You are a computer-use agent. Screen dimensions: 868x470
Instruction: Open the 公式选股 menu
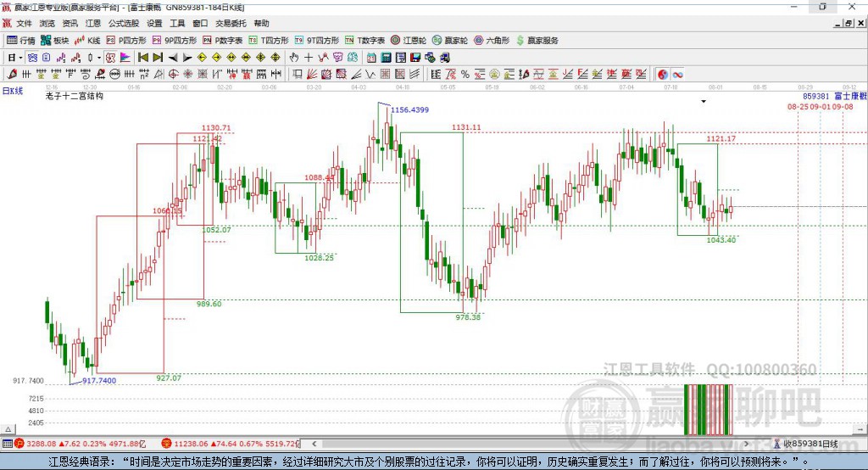pos(124,23)
